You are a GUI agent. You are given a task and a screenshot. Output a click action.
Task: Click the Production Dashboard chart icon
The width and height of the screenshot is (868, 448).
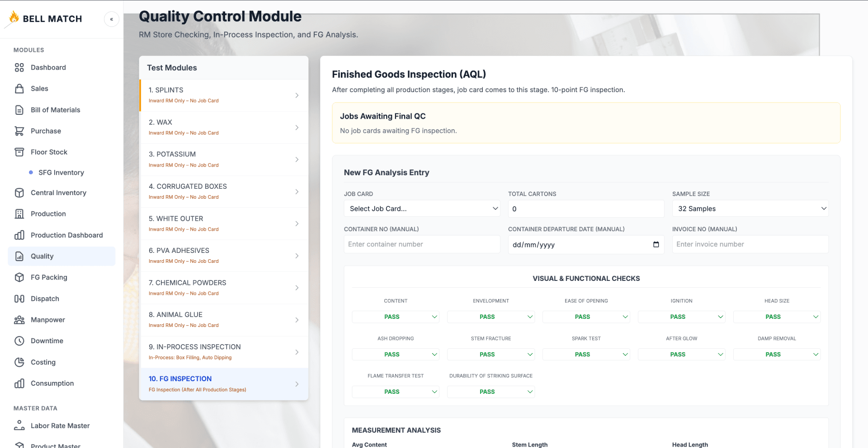(x=19, y=235)
